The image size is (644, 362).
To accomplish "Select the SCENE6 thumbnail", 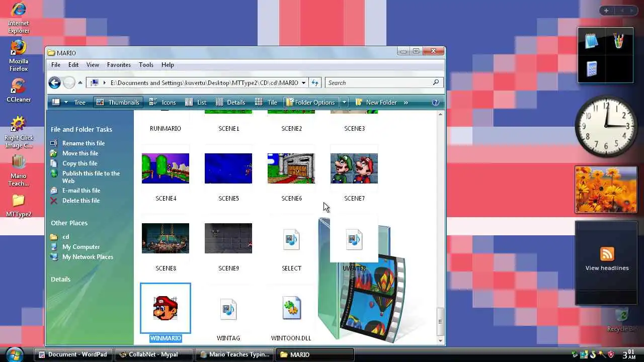I will pos(291,168).
